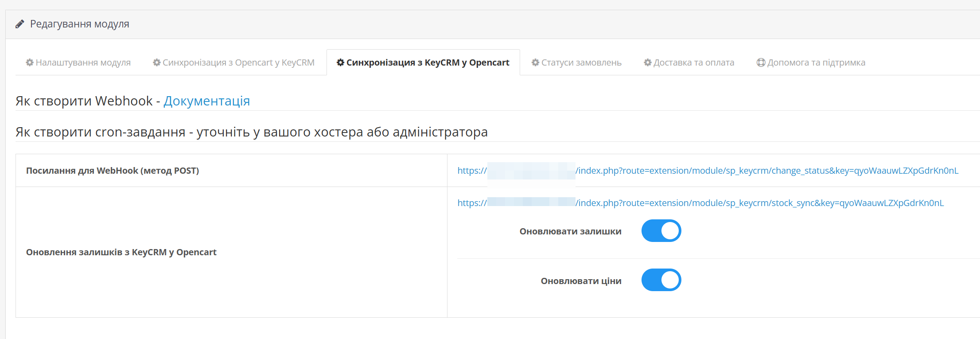Screen dimensions: 980x339
Task: Click gear icon on active KeyCRM у Opencart tab
Action: pos(341,62)
